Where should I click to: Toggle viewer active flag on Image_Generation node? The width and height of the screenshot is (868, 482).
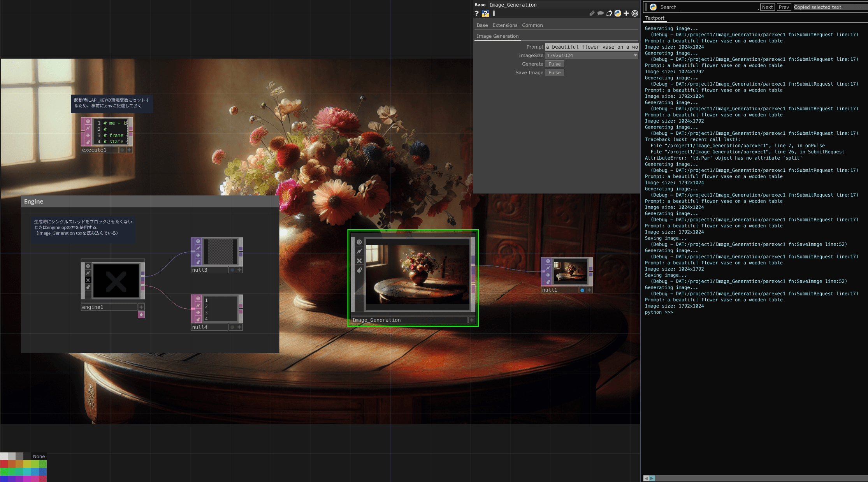point(359,242)
